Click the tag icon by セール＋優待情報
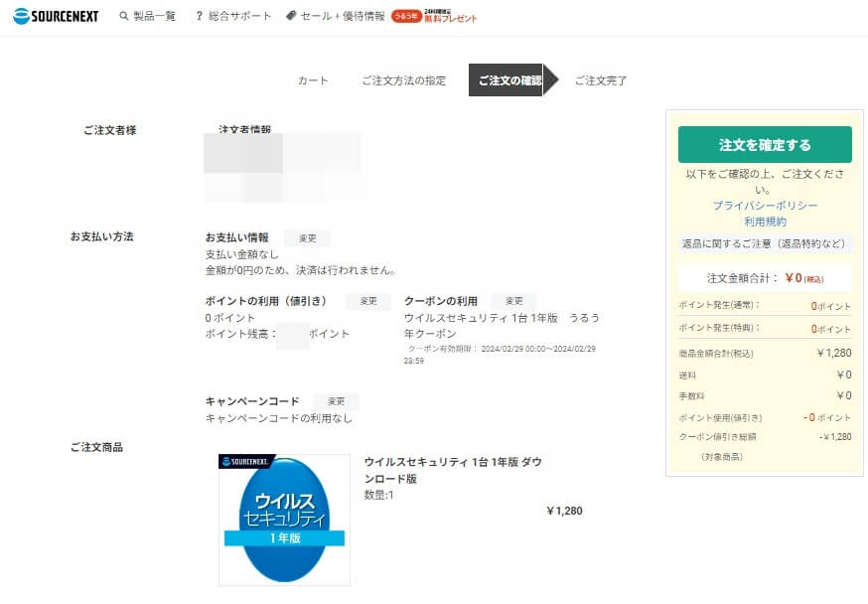 pyautogui.click(x=291, y=16)
